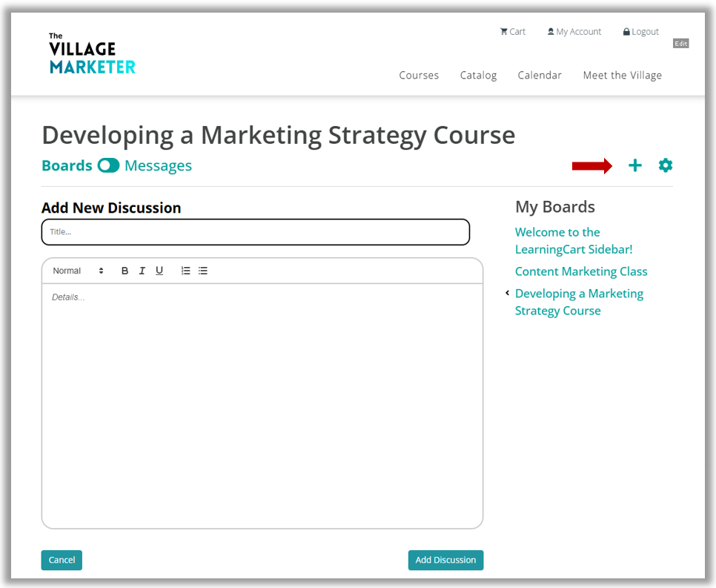Insert a numbered list
Viewport: 716px width, 588px height.
pos(185,271)
